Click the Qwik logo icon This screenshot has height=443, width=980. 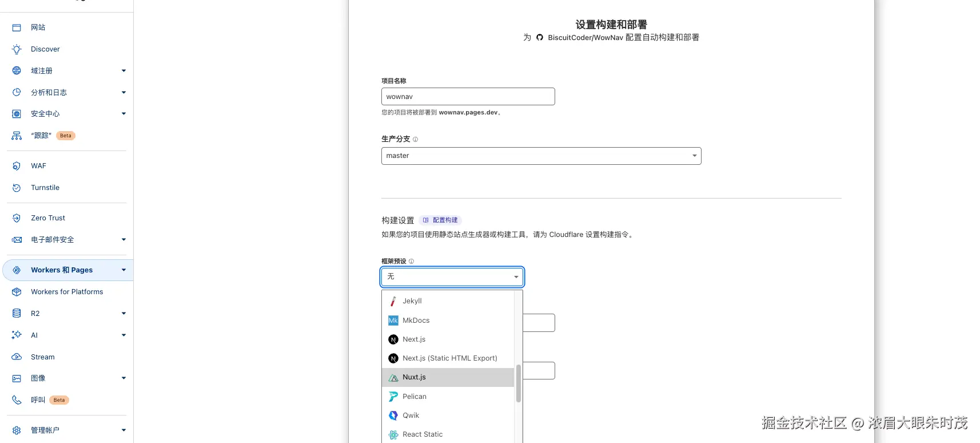[393, 416]
